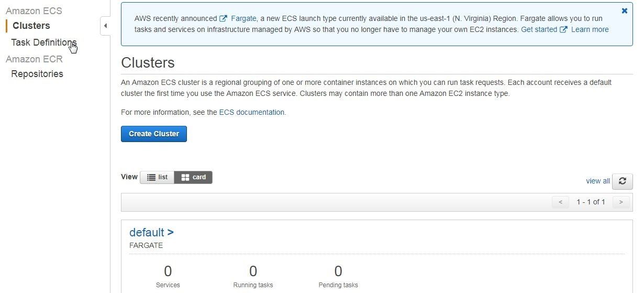Open the ECS documentation link
Viewport: 644px width, 293px height.
point(252,112)
